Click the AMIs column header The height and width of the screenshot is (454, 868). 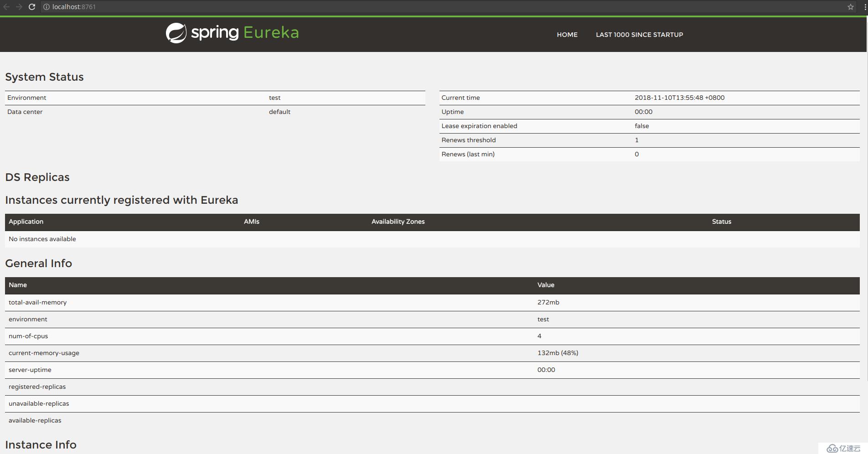tap(252, 222)
